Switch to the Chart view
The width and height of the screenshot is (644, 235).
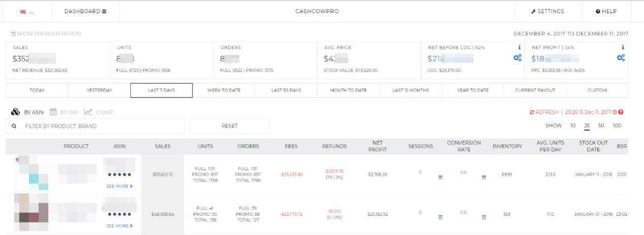point(98,112)
